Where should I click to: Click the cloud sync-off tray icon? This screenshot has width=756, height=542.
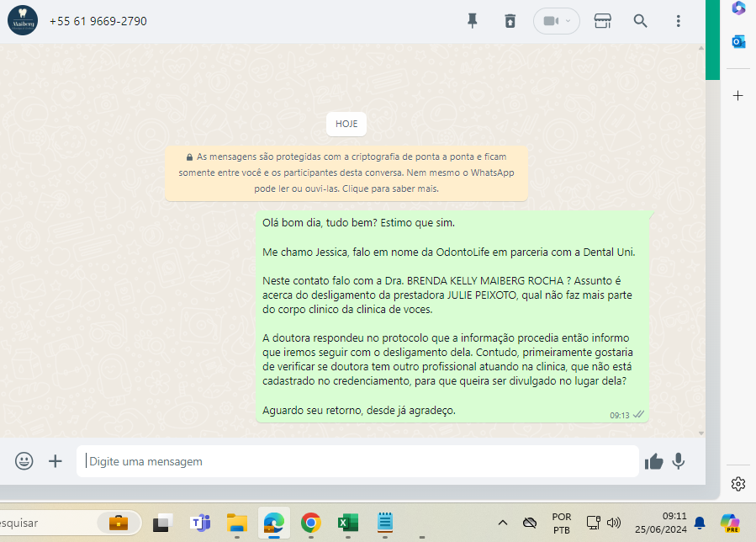(x=530, y=523)
